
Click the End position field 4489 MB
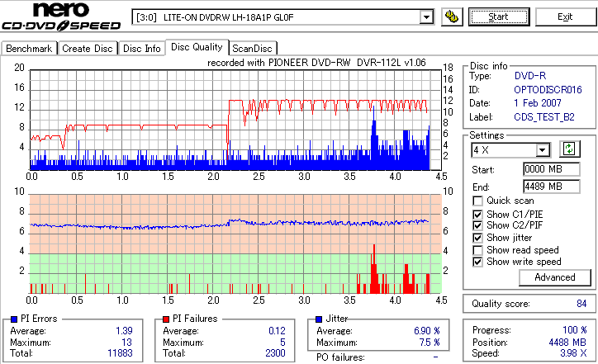(552, 187)
